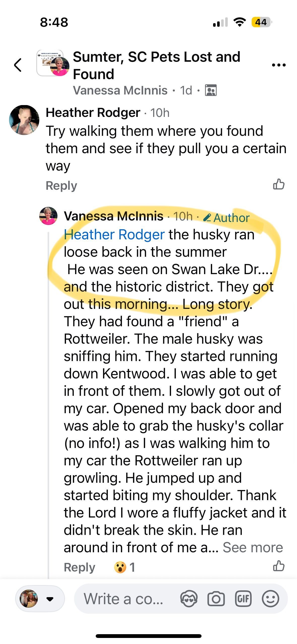Open the comment identity switcher dropdown
Image resolution: width=297 pixels, height=644 pixels.
point(40,598)
